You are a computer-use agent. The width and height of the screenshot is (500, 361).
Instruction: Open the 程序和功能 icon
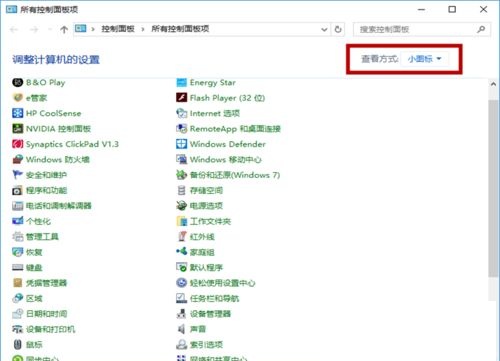click(17, 190)
